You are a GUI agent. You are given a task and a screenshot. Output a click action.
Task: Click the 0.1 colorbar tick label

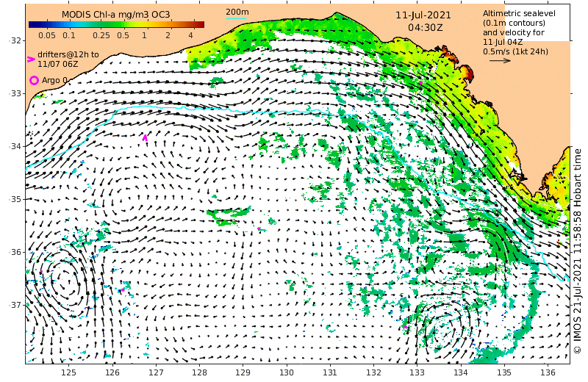pos(69,35)
